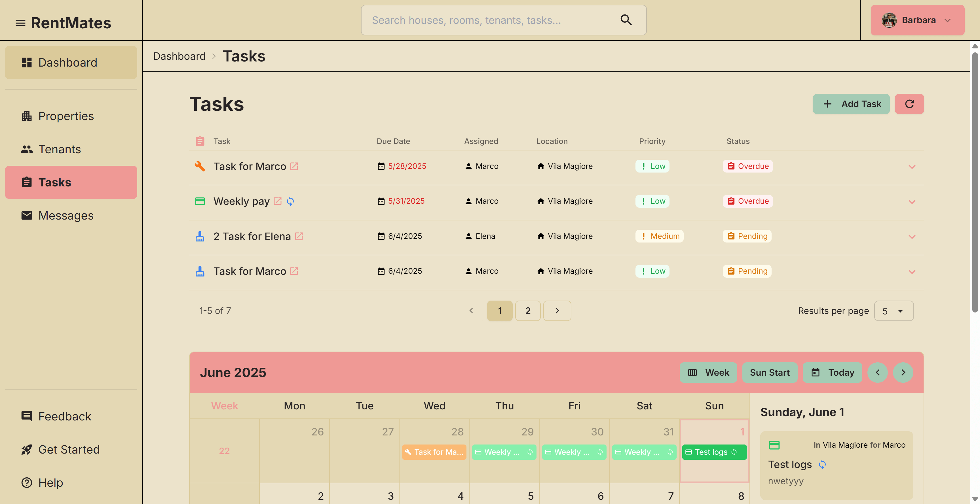Image resolution: width=980 pixels, height=504 pixels.
Task: Click the calendar next-month arrow
Action: 903,373
